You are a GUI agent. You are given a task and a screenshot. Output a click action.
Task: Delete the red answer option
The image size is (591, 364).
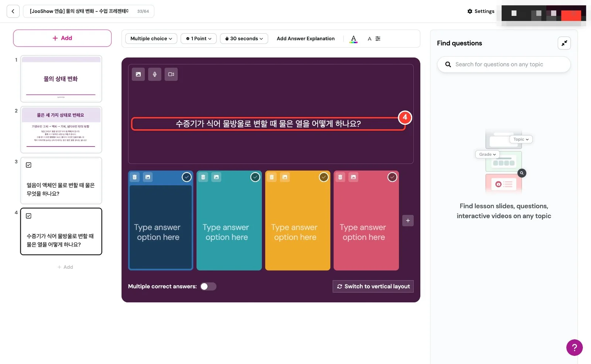pos(340,177)
